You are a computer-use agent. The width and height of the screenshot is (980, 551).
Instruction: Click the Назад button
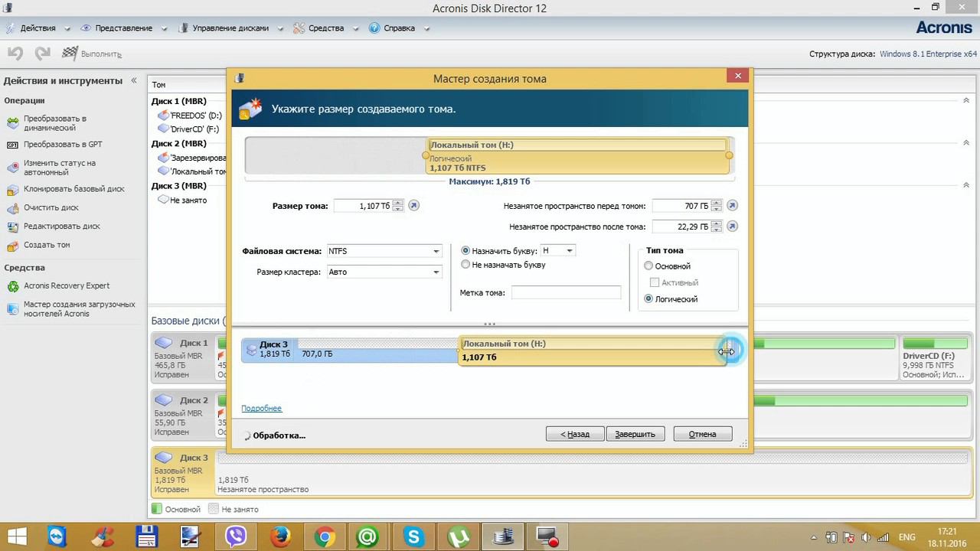575,434
